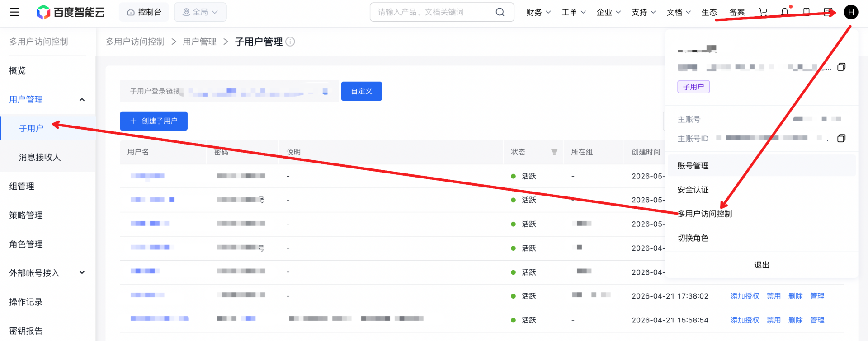Click the H user avatar
The height and width of the screenshot is (341, 868).
[851, 12]
